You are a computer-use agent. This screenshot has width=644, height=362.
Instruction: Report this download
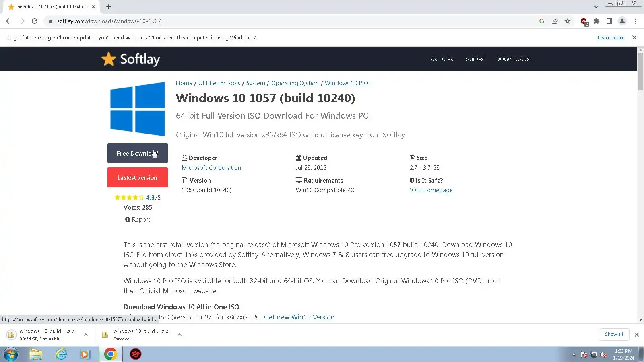(138, 220)
